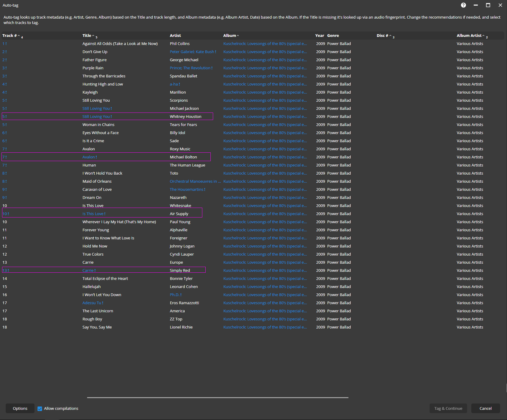Cancel the auto-tag operation
This screenshot has width=507, height=420.
(x=485, y=409)
